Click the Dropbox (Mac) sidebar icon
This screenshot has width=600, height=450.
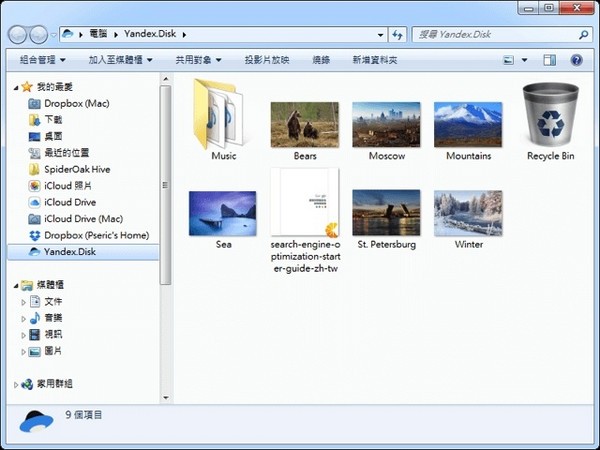pos(35,103)
